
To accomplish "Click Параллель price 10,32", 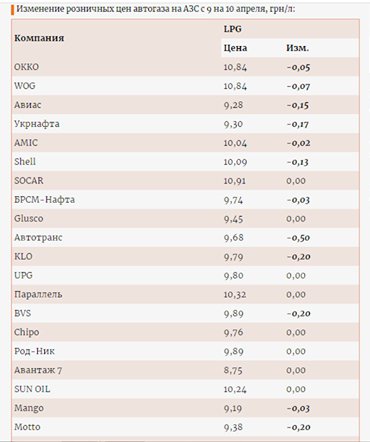I will click(x=235, y=295).
